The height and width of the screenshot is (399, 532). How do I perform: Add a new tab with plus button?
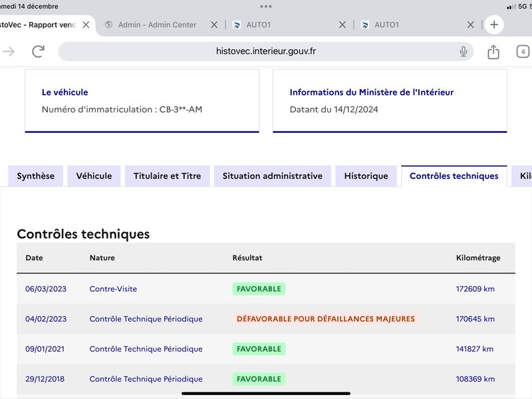(494, 25)
